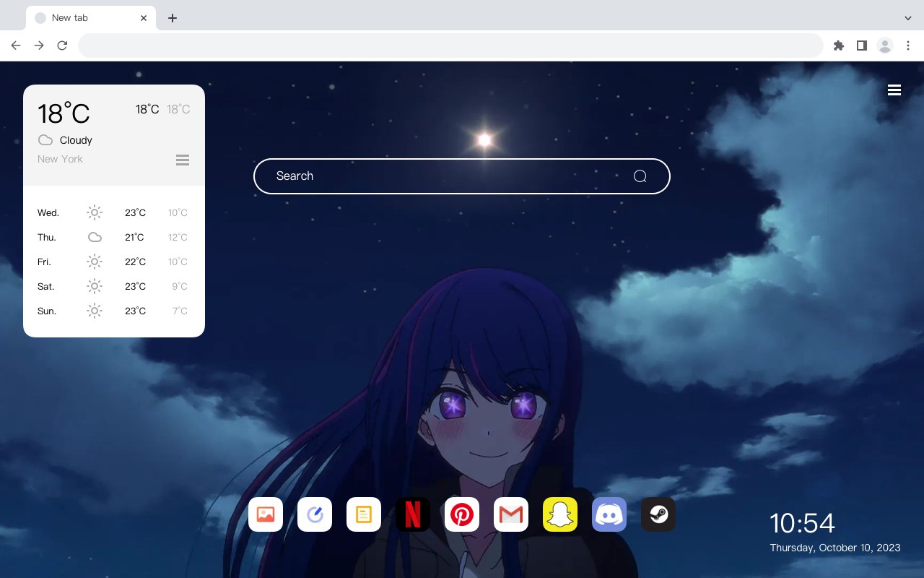The width and height of the screenshot is (924, 578).
Task: Click the 10:54 clock display
Action: point(802,523)
